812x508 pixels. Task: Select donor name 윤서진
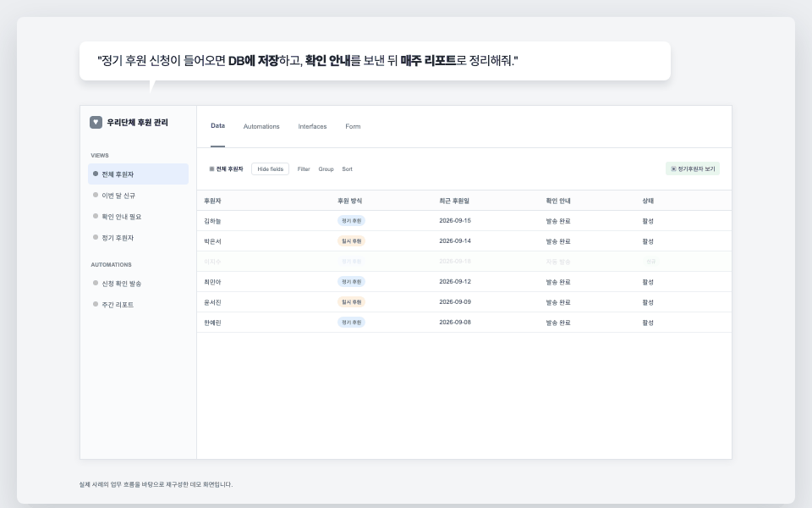(212, 302)
